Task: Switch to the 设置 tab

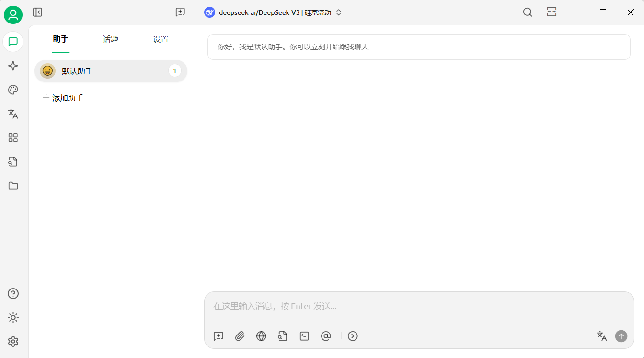Action: pyautogui.click(x=161, y=39)
